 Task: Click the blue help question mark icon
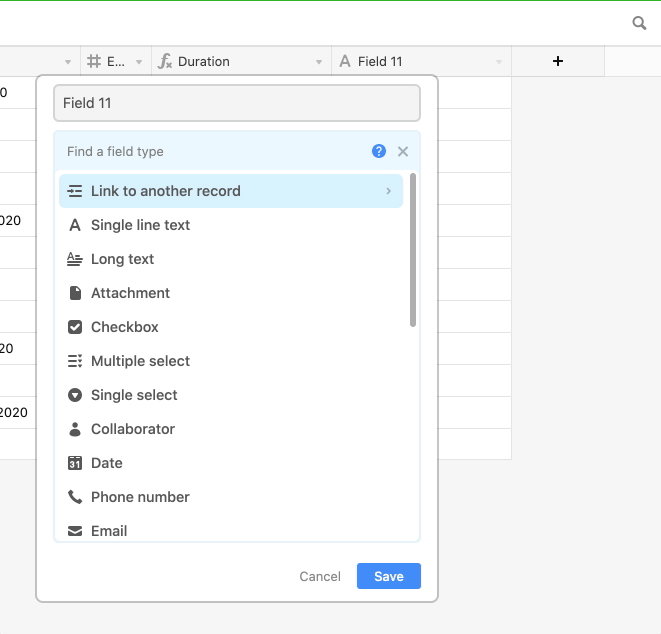click(x=379, y=151)
